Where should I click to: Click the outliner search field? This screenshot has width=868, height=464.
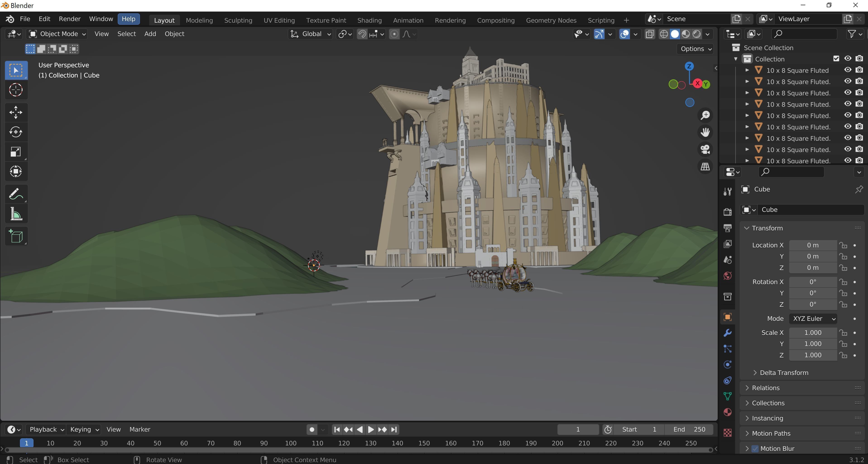[804, 34]
